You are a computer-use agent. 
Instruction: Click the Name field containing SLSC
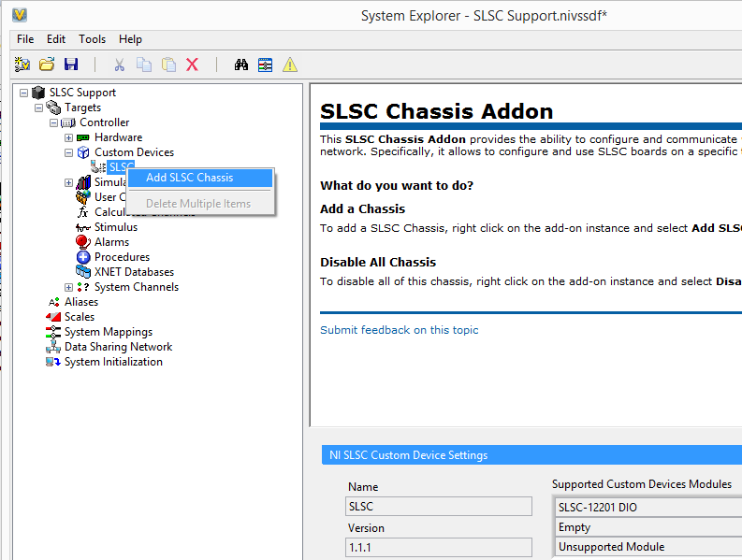439,506
